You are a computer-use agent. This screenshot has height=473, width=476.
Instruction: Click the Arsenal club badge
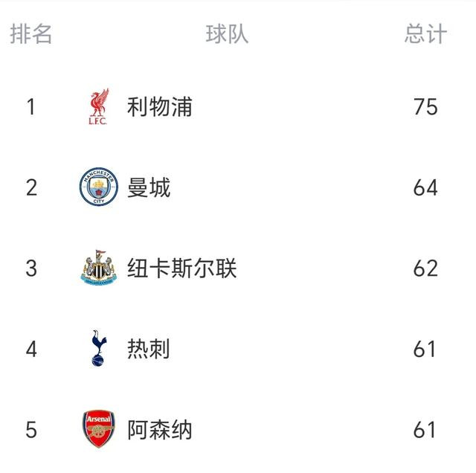tap(99, 429)
